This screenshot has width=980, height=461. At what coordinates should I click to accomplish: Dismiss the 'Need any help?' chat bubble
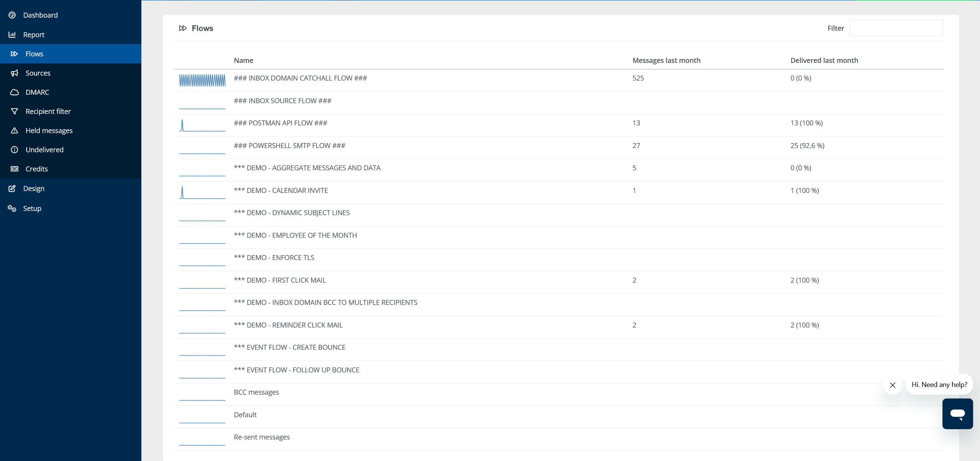tap(892, 385)
